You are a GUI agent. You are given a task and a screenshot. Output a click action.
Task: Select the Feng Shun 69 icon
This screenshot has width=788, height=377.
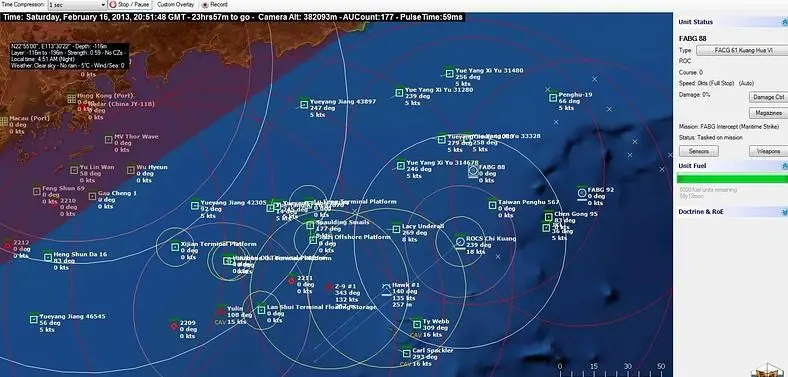37,191
